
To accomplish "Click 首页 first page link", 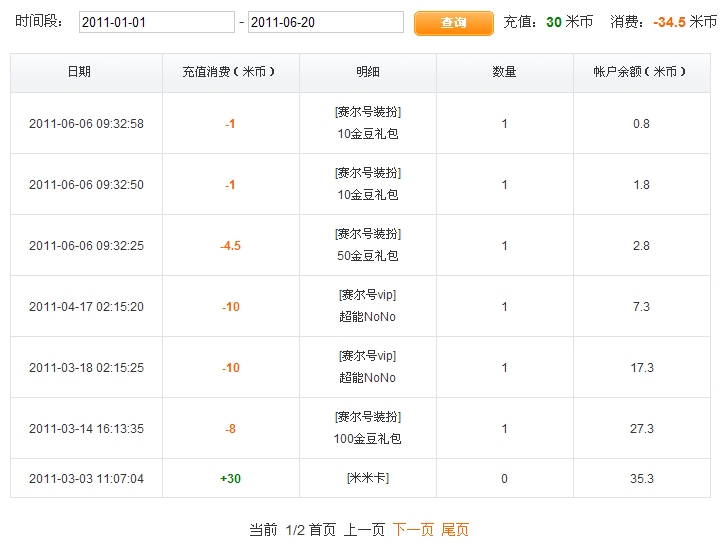I will click(322, 530).
